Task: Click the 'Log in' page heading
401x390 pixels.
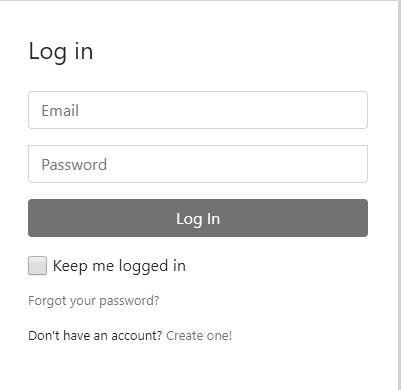Action: 61,52
